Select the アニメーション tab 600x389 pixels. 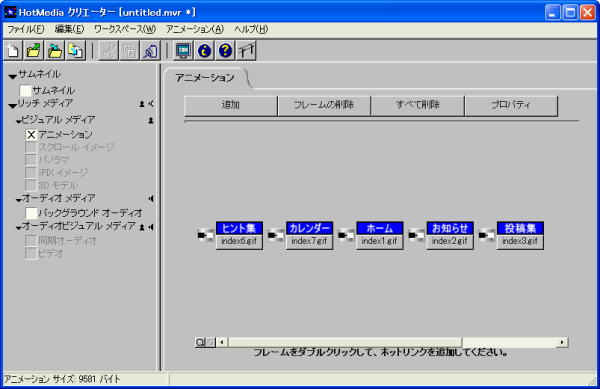coord(205,78)
